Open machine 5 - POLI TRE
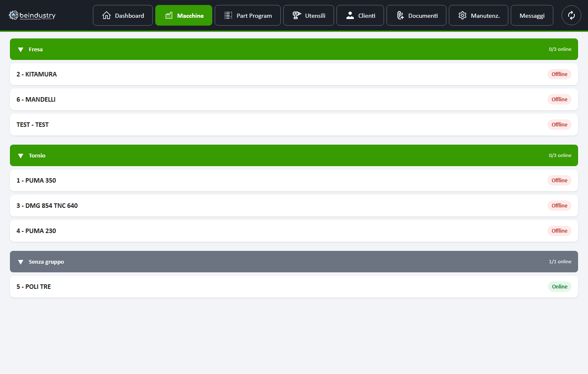Image resolution: width=588 pixels, height=374 pixels. pos(294,287)
